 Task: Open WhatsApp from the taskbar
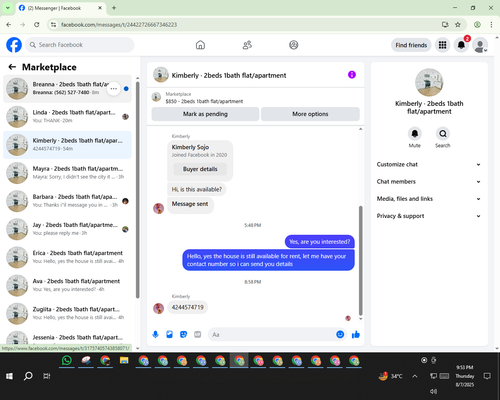pos(67,360)
